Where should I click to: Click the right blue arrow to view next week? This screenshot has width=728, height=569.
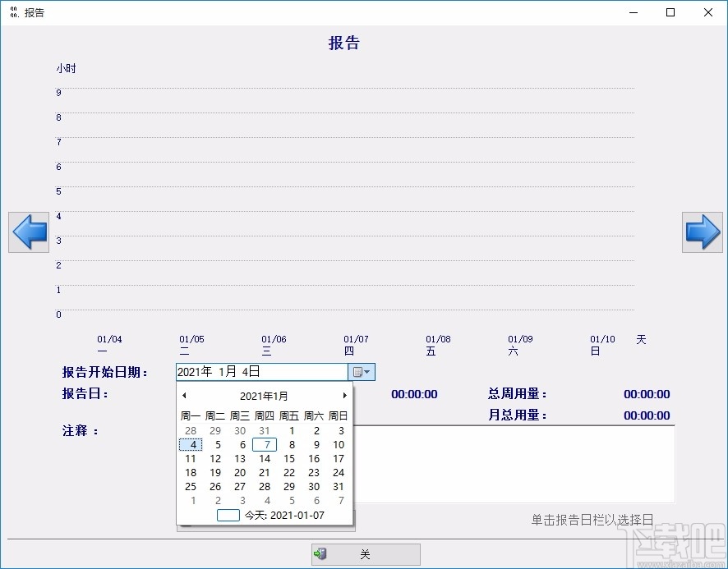point(703,231)
